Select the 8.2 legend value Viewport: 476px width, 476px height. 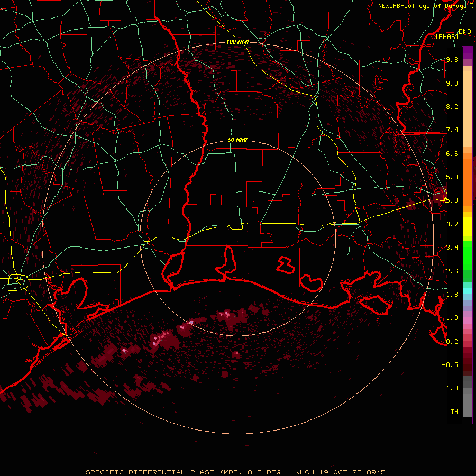pyautogui.click(x=452, y=106)
